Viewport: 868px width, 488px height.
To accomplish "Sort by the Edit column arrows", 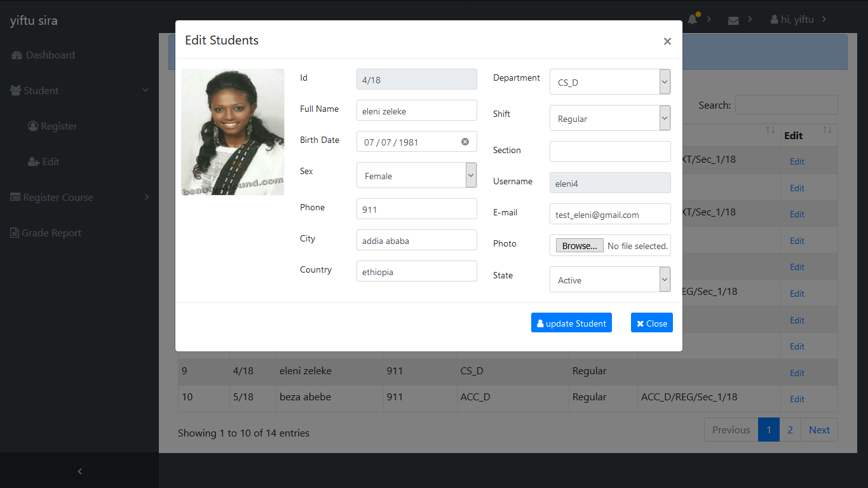I will [x=827, y=130].
